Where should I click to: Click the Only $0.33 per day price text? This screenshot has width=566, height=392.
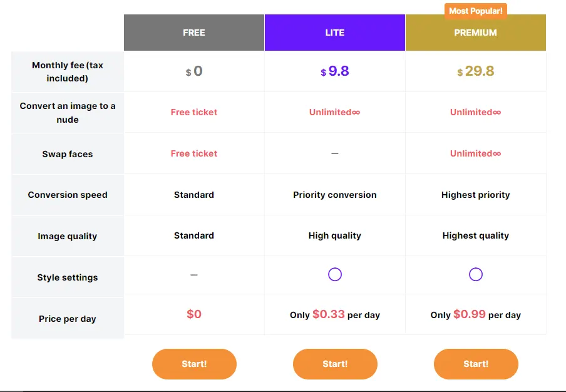335,315
